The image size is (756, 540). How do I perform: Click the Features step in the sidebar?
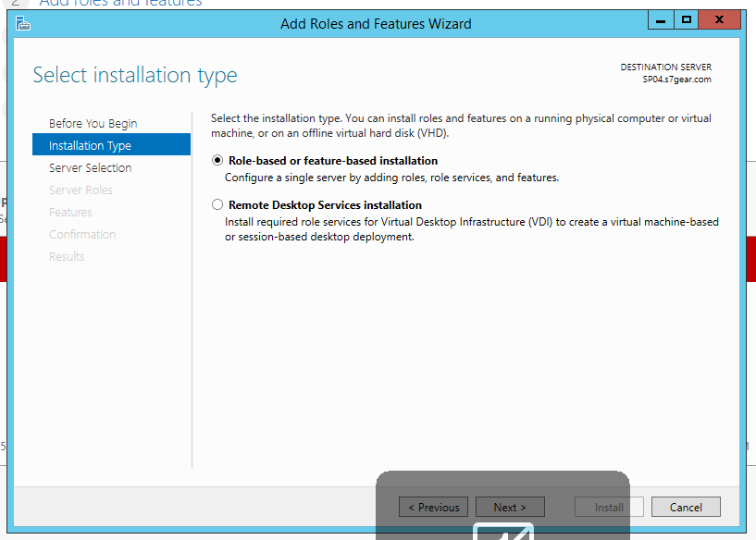(70, 213)
